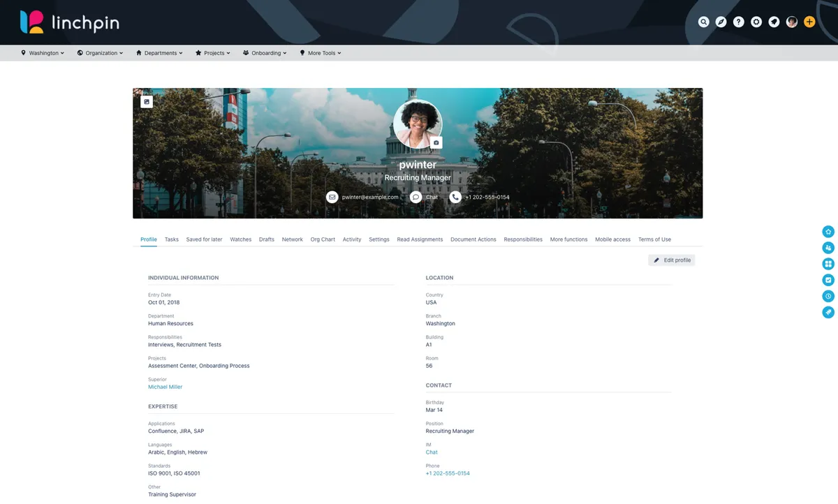Click 'Assessment Center, Onboarding Process' text

click(198, 366)
